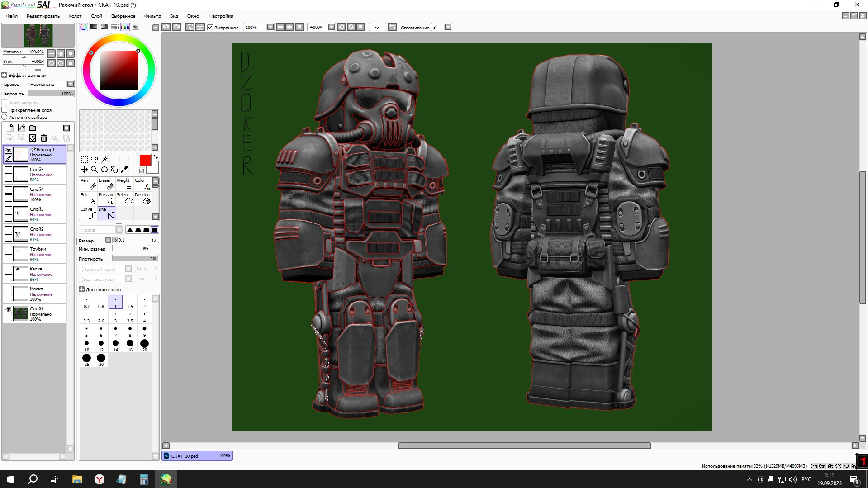868x488 pixels.
Task: Switch to the CKAT-10.psd document tab
Action: (197, 456)
